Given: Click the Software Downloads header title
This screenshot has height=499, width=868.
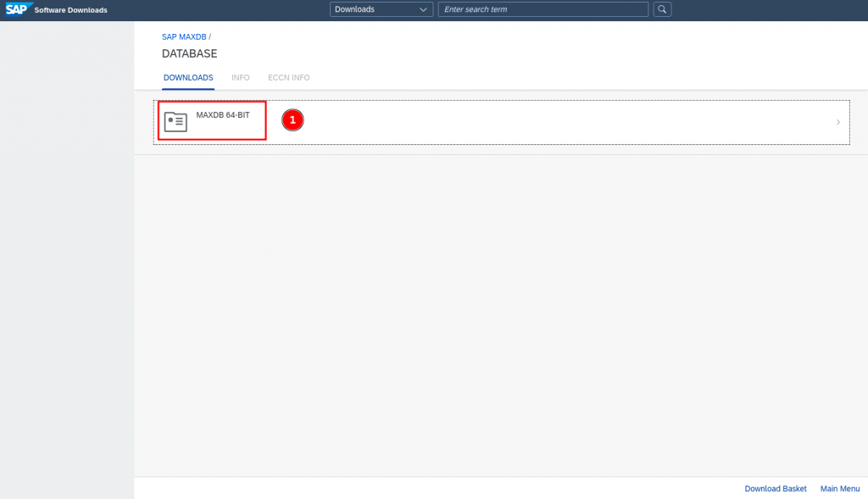Looking at the screenshot, I should 70,10.
